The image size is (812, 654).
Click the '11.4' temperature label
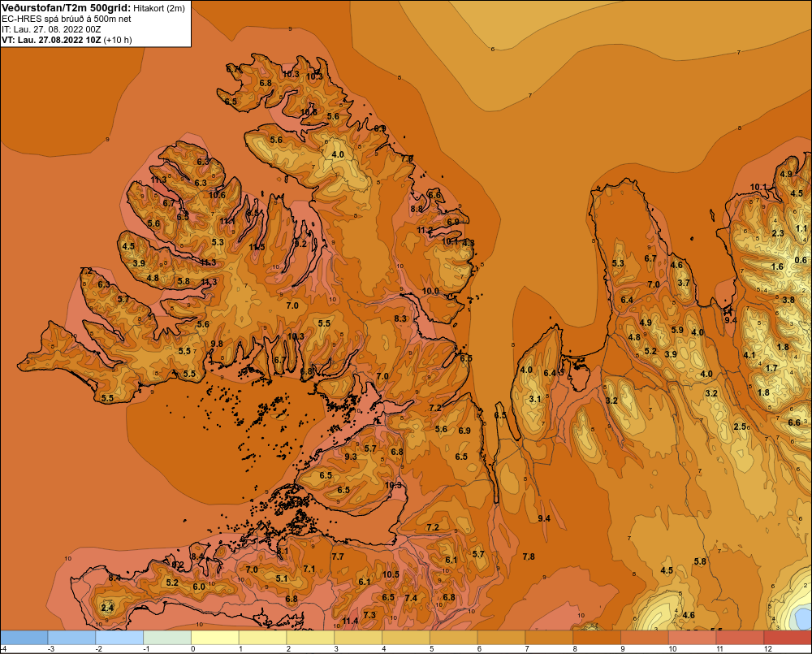350,621
